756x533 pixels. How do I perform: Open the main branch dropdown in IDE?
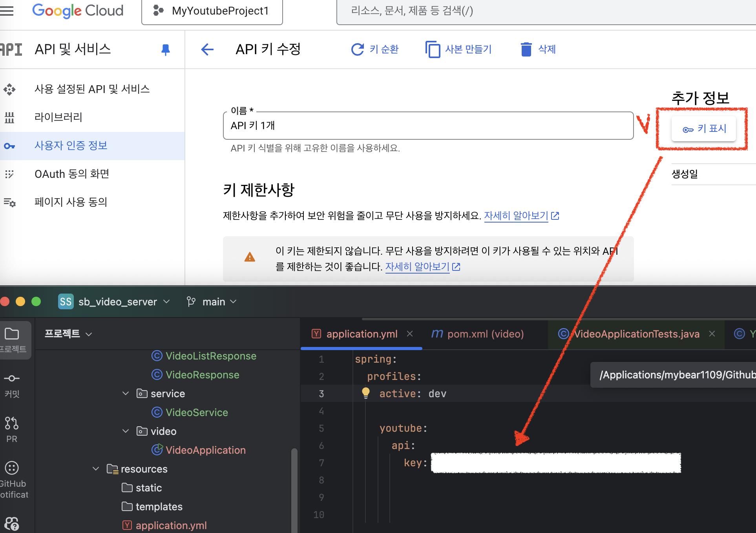coord(219,302)
